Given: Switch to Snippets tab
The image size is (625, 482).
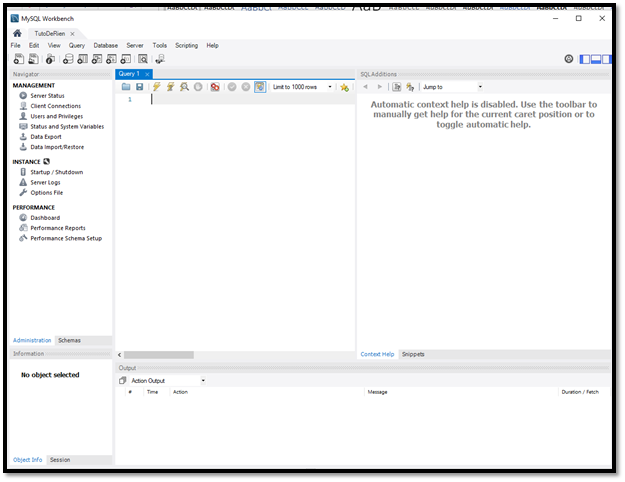Looking at the screenshot, I should tap(413, 354).
